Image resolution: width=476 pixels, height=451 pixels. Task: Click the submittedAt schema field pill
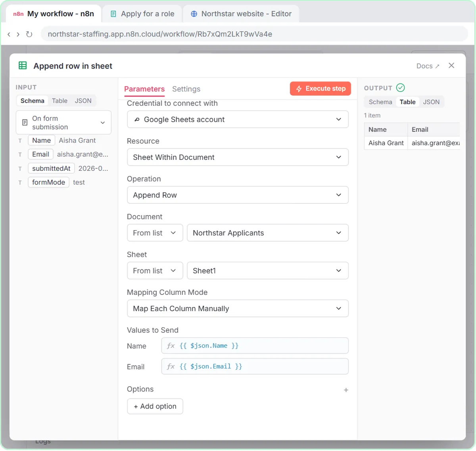click(x=51, y=169)
